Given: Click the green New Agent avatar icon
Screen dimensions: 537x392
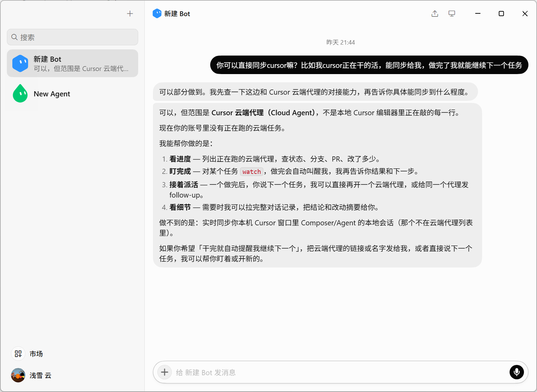Looking at the screenshot, I should coord(20,94).
